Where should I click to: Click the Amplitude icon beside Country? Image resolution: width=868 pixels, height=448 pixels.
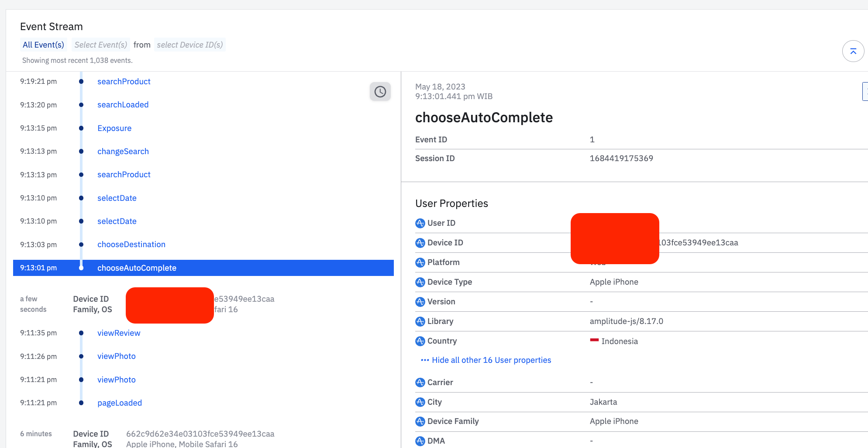coord(420,341)
